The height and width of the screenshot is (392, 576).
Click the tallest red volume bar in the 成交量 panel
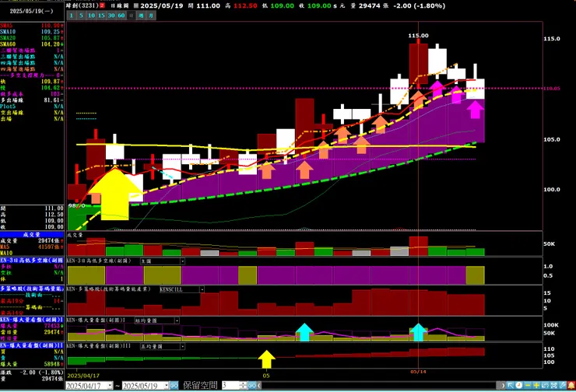[x=419, y=246]
